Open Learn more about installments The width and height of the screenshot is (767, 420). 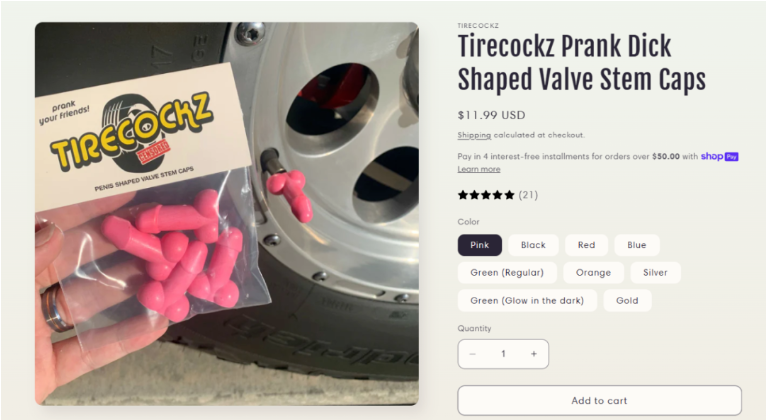(x=479, y=169)
